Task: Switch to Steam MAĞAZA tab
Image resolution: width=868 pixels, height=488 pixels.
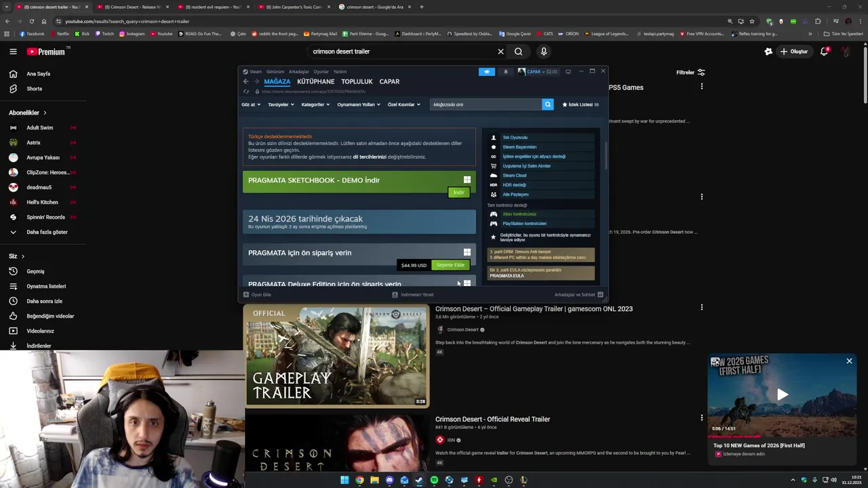Action: coord(277,81)
